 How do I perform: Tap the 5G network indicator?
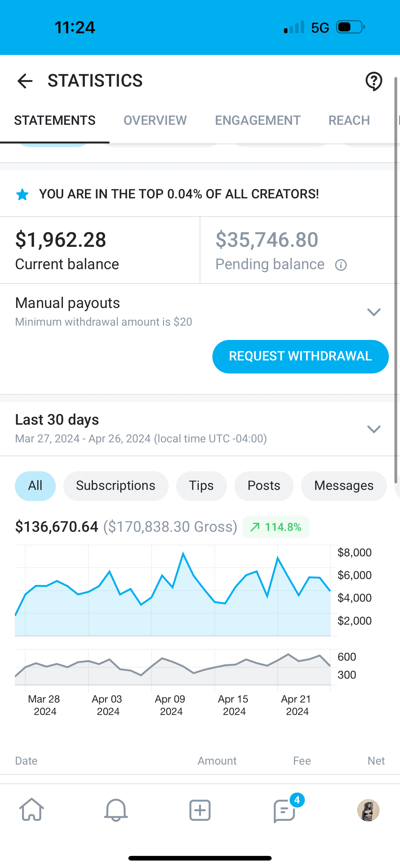(x=320, y=28)
